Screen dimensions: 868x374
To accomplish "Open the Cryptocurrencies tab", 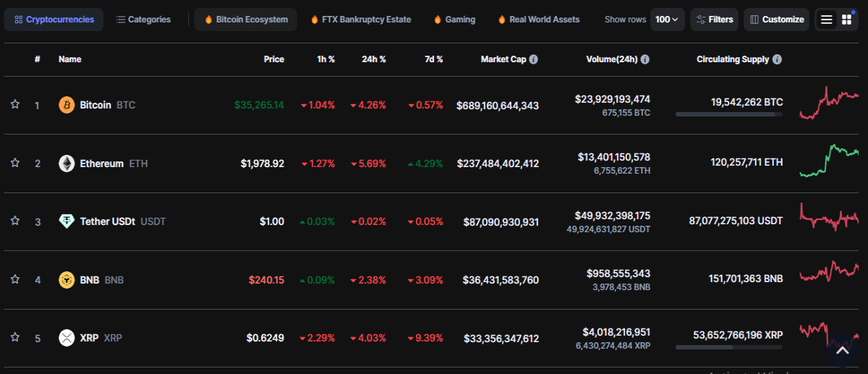I will (x=54, y=20).
